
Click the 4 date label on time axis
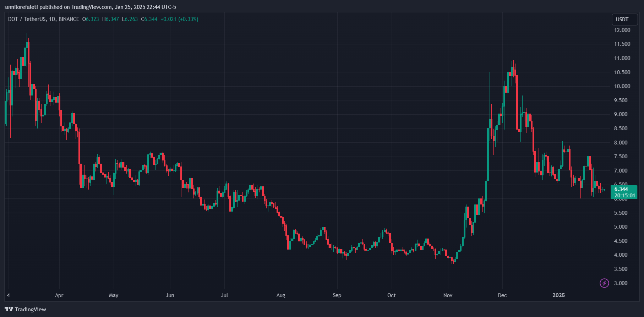8,295
